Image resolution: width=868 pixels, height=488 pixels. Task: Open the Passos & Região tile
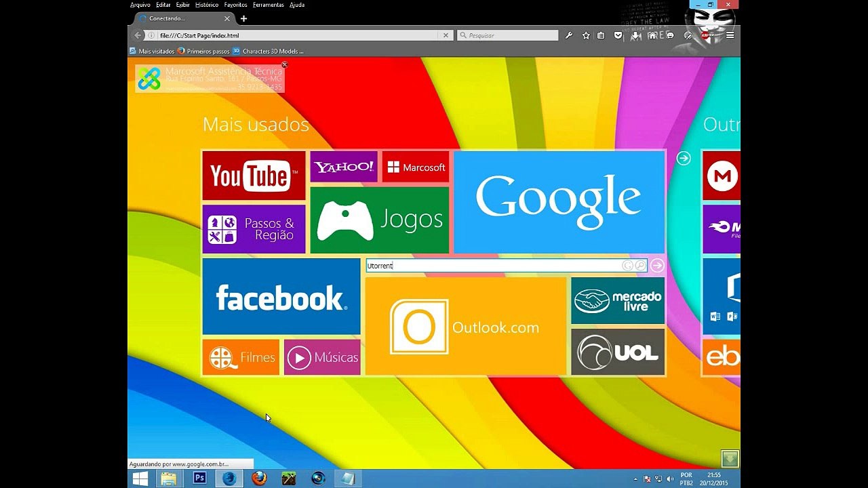[254, 229]
